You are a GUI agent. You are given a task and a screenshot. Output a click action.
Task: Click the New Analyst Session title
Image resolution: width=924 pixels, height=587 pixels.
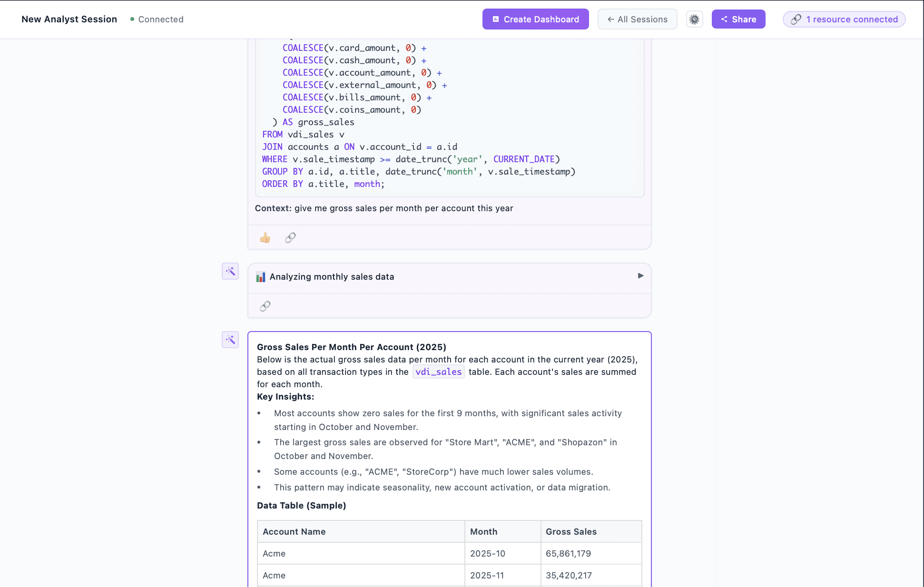(69, 20)
